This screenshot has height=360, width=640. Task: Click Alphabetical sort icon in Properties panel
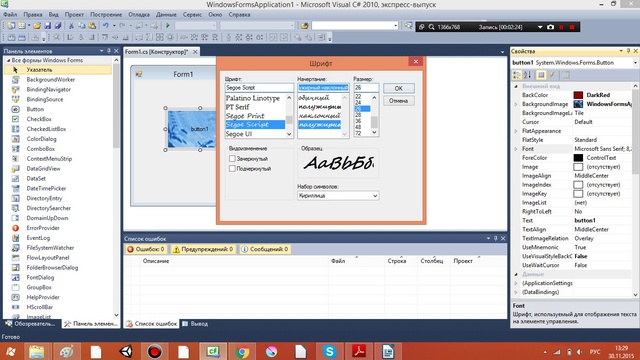click(x=527, y=75)
